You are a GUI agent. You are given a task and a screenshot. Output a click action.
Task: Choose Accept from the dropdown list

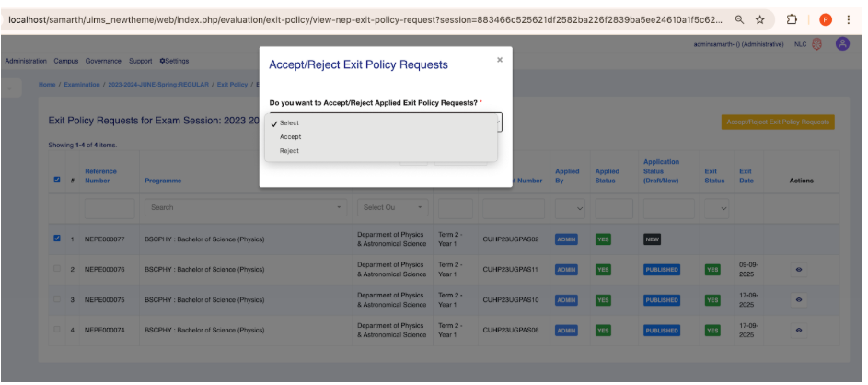coord(291,136)
